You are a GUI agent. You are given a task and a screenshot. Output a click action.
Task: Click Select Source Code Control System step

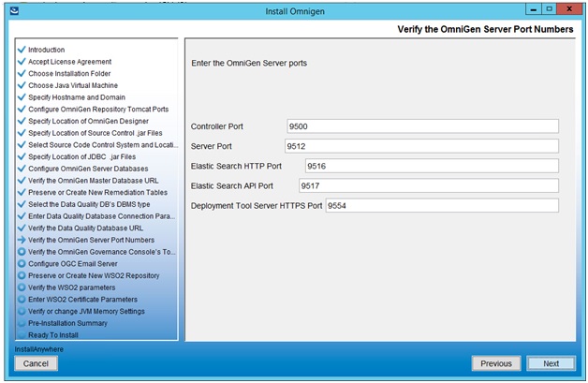103,145
